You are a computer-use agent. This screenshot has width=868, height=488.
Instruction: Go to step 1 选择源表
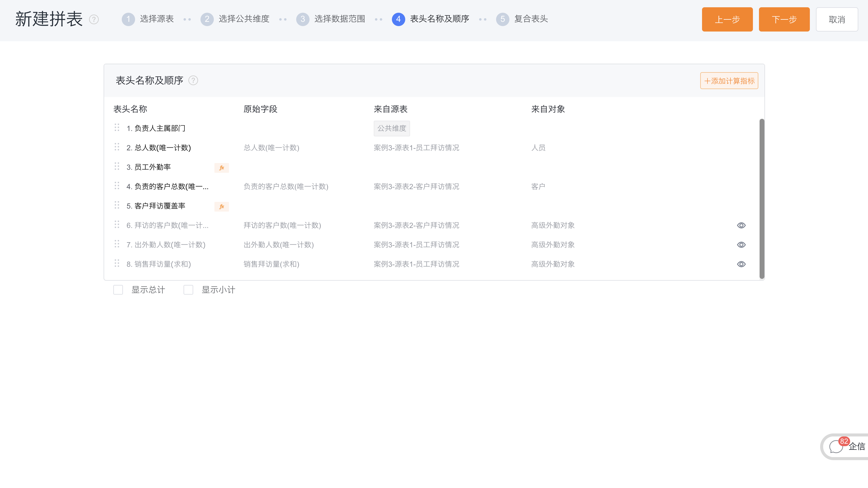coord(147,19)
